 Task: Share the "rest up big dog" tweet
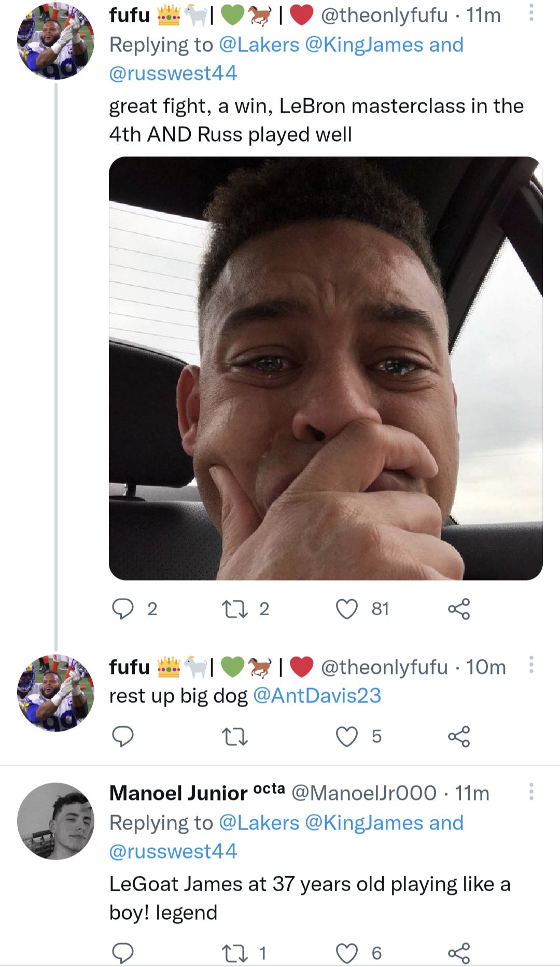click(459, 736)
